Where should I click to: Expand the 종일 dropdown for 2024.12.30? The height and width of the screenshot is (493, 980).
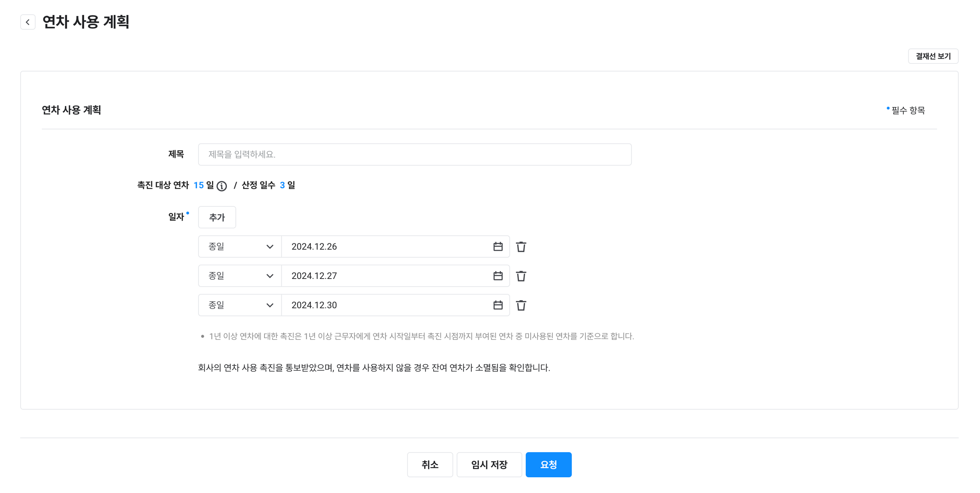pyautogui.click(x=240, y=305)
